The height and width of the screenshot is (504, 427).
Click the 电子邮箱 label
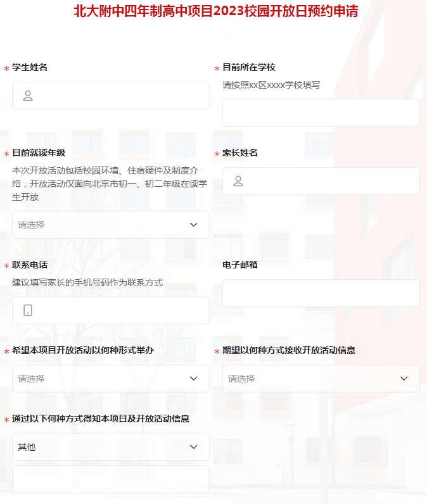pos(240,265)
